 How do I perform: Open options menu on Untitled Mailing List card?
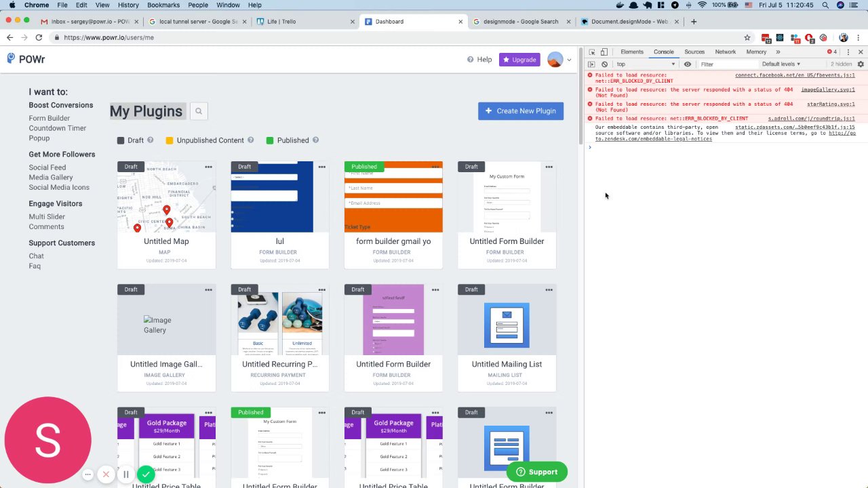[x=549, y=289]
